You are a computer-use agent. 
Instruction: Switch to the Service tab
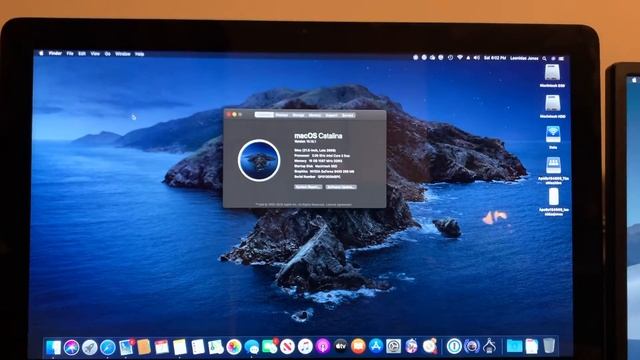click(347, 115)
